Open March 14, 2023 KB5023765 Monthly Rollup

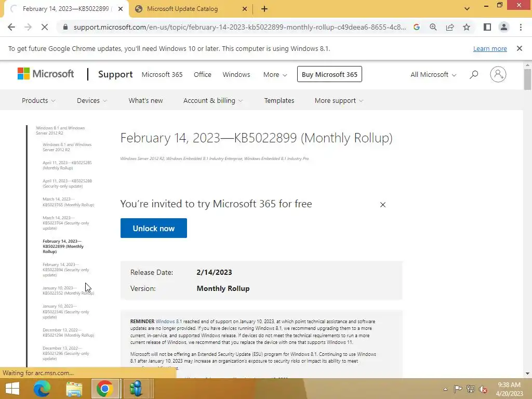tap(68, 202)
